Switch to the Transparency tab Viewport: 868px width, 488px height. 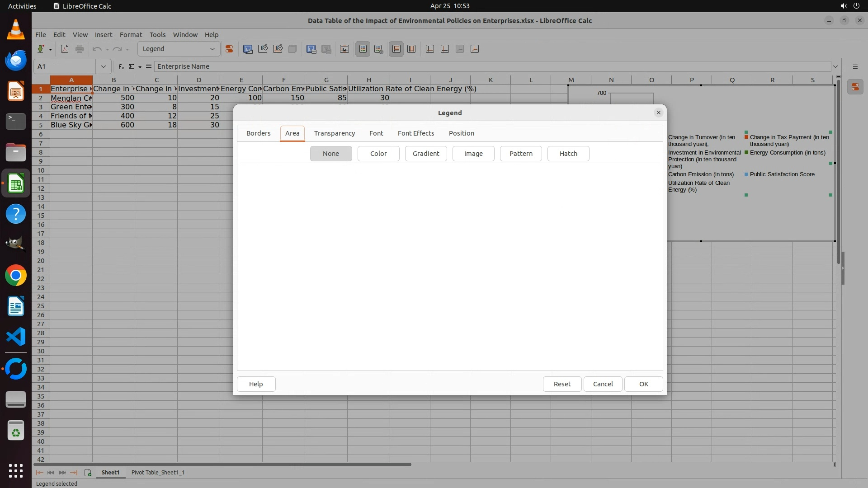tap(334, 133)
